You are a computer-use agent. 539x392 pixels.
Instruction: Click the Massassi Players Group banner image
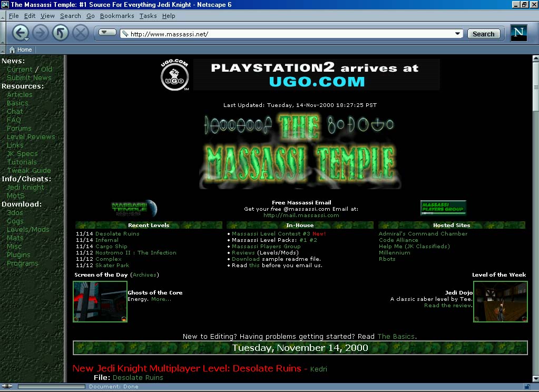coord(443,208)
